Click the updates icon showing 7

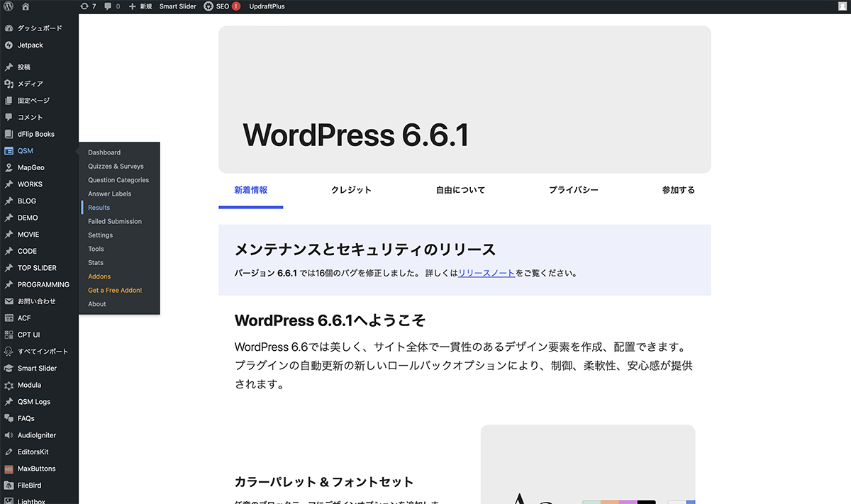pyautogui.click(x=88, y=6)
